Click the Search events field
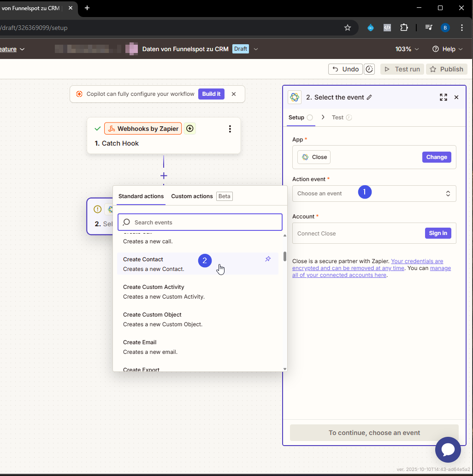The height and width of the screenshot is (476, 473). pos(200,222)
